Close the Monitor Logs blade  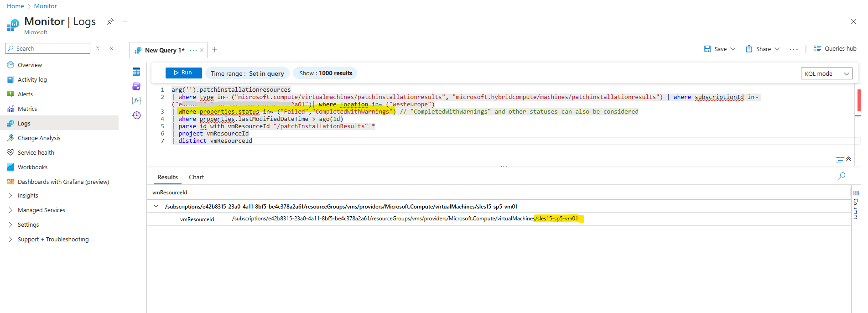click(853, 21)
